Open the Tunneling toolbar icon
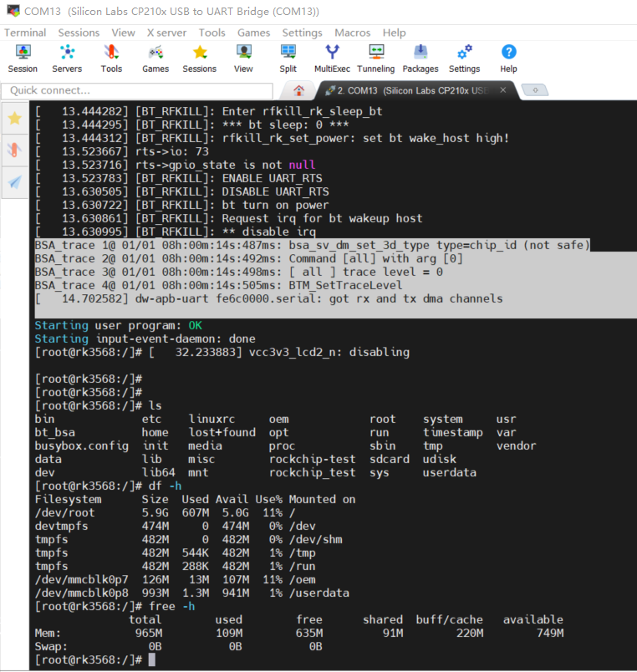637x672 pixels. [376, 59]
